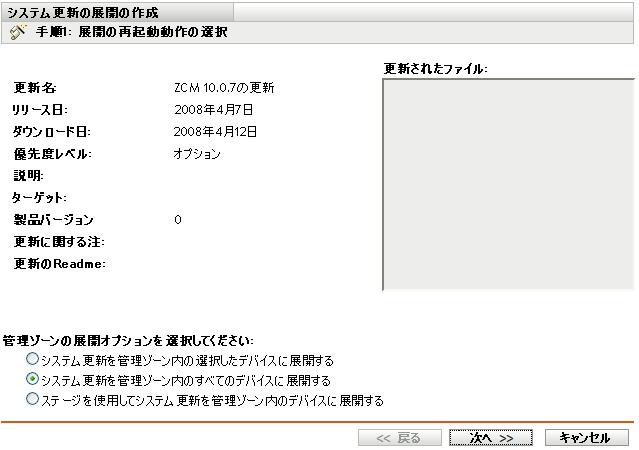The height and width of the screenshot is (450, 639).
Task: Click the リリース日 label
Action: tap(40, 110)
